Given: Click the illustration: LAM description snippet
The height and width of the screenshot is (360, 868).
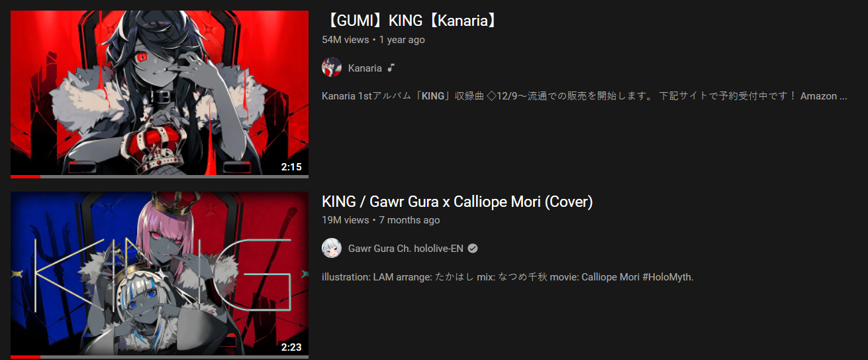Looking at the screenshot, I should tap(508, 276).
